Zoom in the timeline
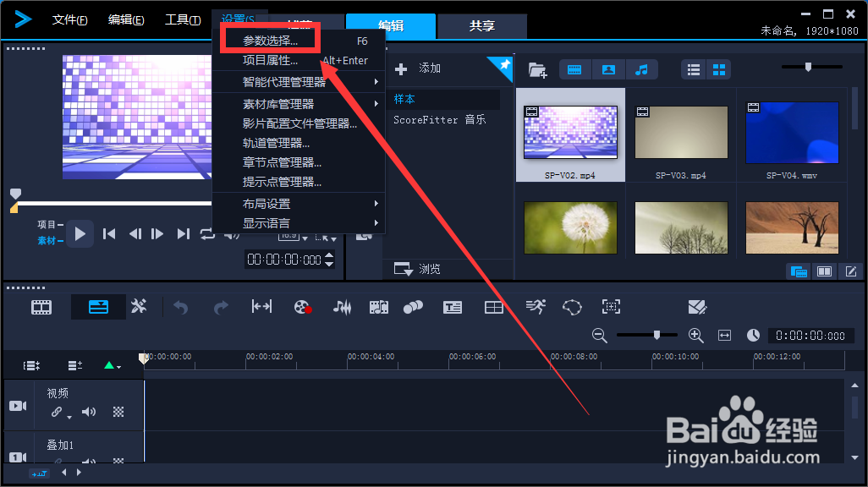The height and width of the screenshot is (487, 868). [x=696, y=336]
